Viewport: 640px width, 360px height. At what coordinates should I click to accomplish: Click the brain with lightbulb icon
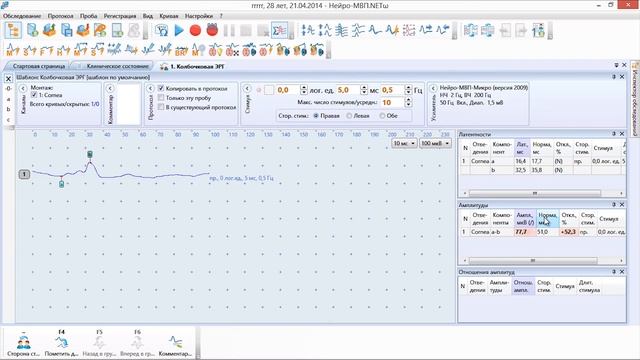point(216,50)
